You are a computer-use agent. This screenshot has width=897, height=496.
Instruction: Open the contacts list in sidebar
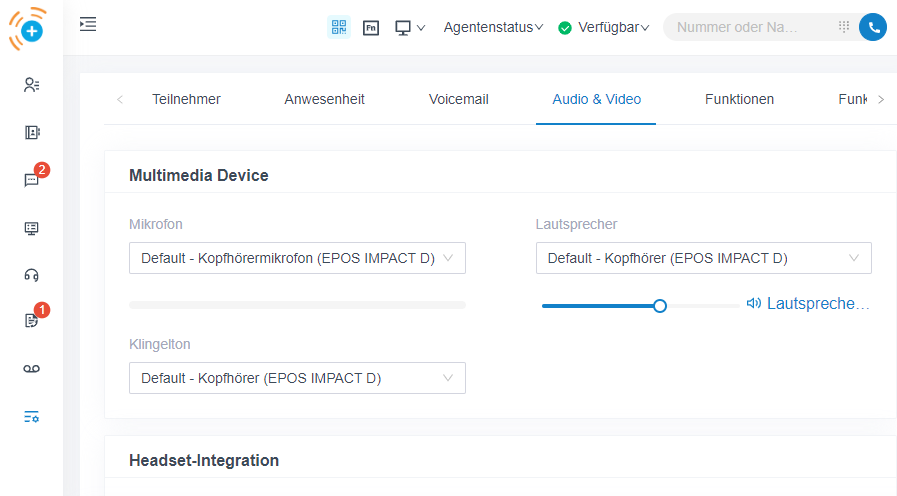31,85
